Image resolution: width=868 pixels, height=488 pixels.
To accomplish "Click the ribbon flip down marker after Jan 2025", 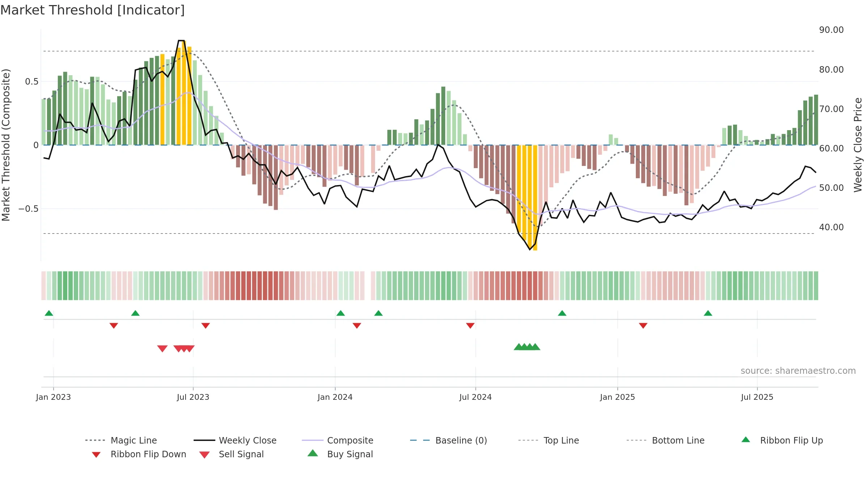I will pyautogui.click(x=643, y=326).
